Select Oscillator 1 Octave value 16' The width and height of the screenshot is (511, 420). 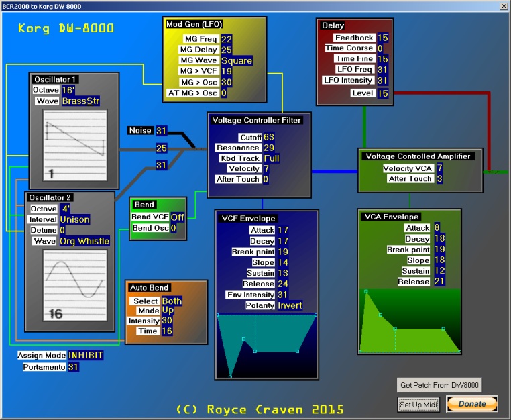[x=68, y=90]
